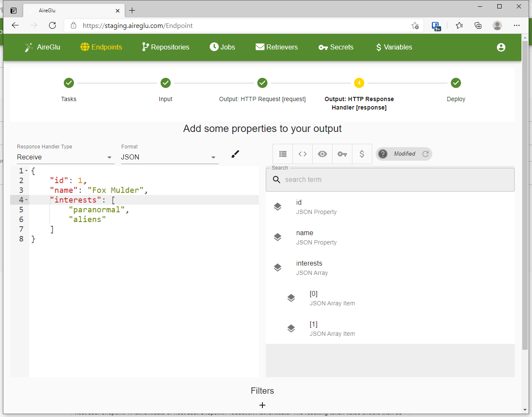
Task: Switch to list view icon
Action: 283,154
